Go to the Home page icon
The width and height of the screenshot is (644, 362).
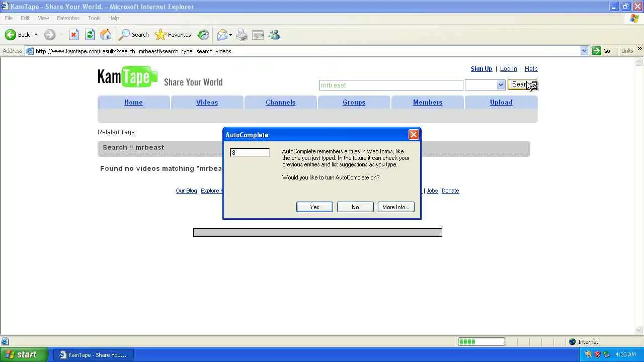(106, 35)
